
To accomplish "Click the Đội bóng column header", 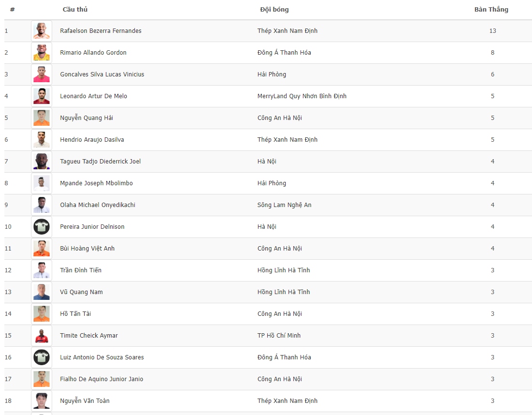I will point(274,10).
